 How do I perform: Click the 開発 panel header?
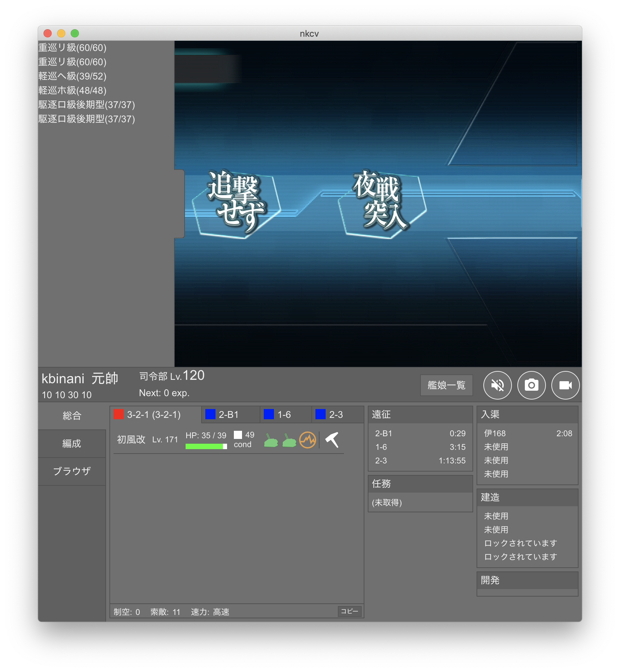click(x=527, y=580)
